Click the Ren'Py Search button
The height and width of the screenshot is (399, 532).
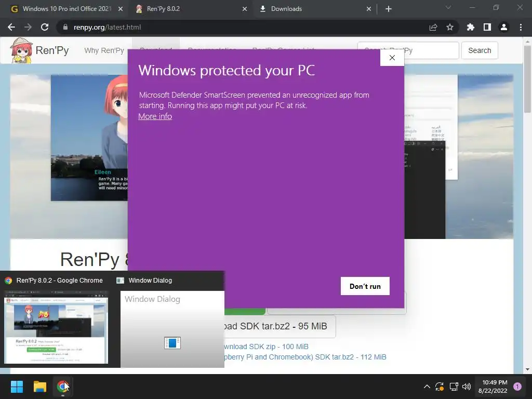coord(480,50)
